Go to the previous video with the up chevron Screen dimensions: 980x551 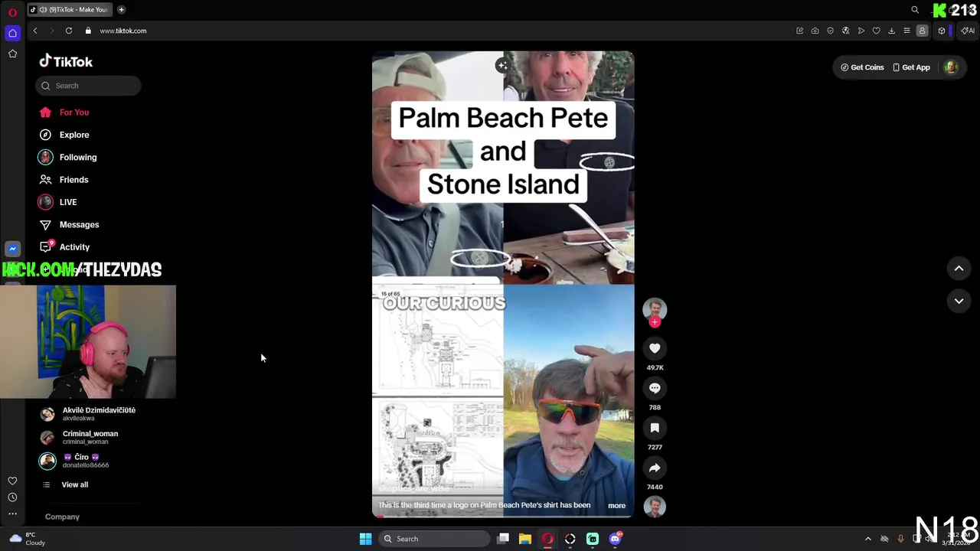tap(959, 269)
